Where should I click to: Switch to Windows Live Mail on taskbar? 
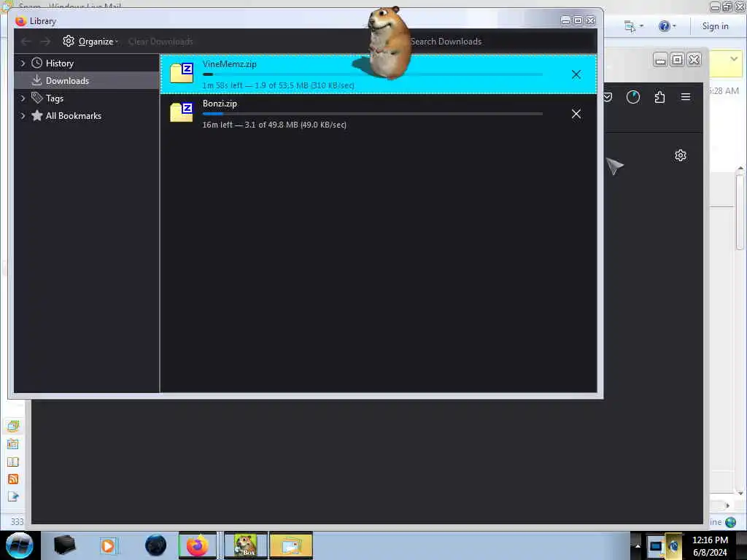point(291,545)
